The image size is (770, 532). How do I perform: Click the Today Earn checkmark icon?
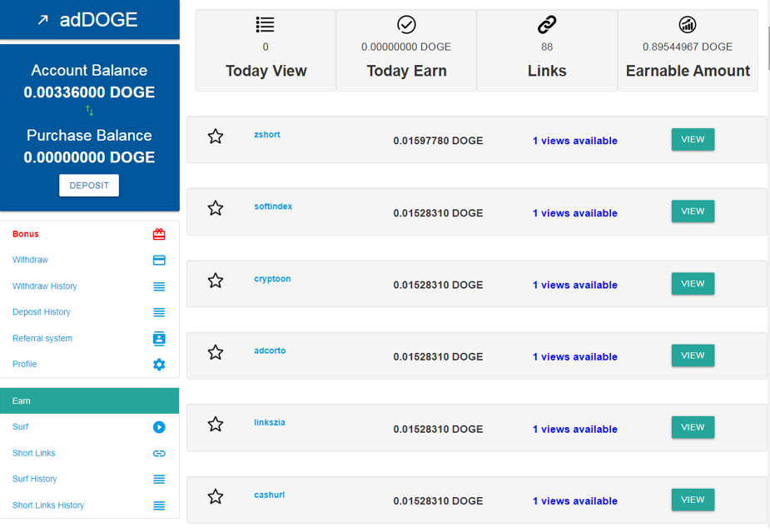pos(406,24)
